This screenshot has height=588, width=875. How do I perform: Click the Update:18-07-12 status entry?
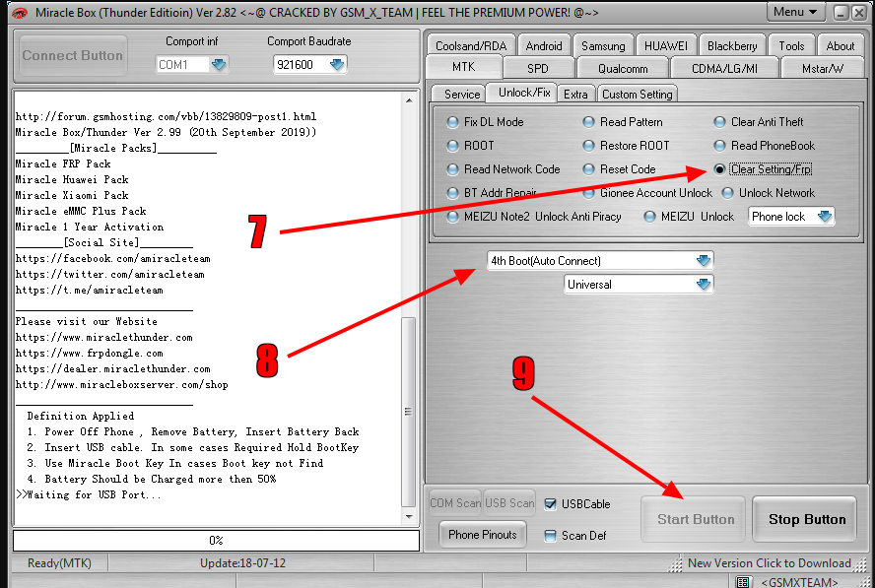tap(242, 563)
